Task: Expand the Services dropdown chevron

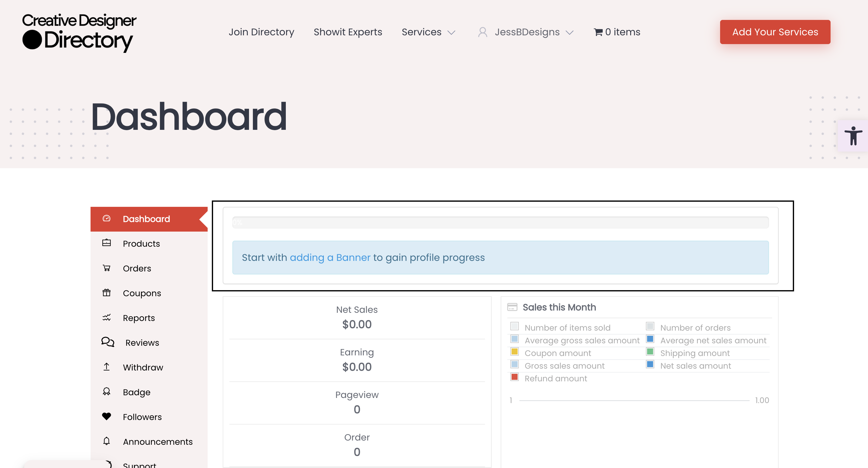Action: pos(451,32)
